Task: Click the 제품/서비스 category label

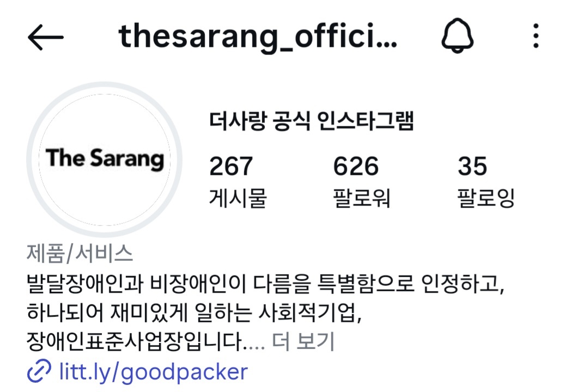Action: (x=80, y=253)
